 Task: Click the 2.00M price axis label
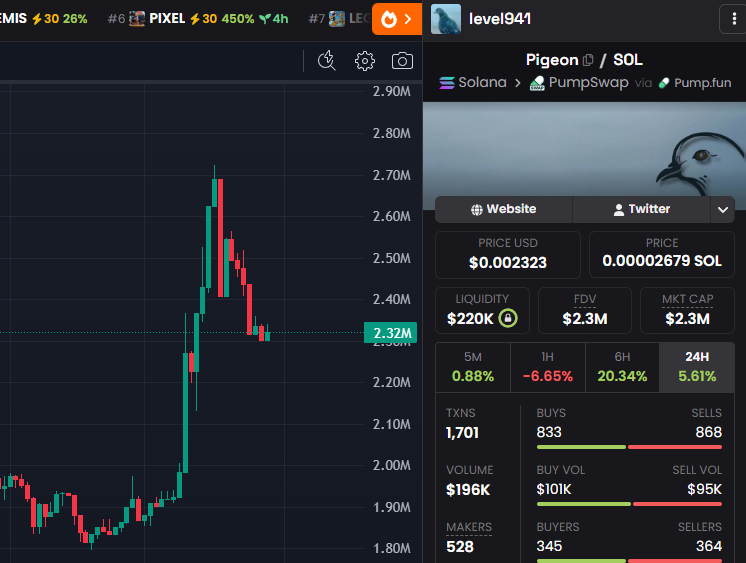click(392, 465)
